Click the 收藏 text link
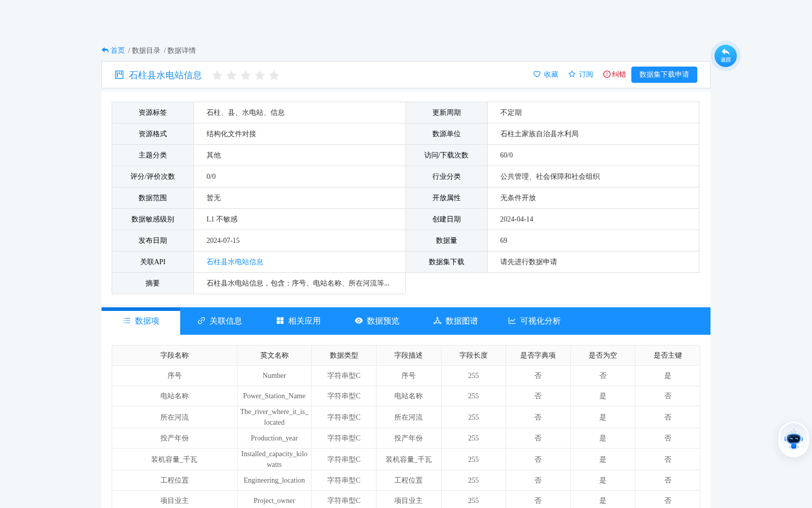Image resolution: width=812 pixels, height=508 pixels. (x=551, y=74)
